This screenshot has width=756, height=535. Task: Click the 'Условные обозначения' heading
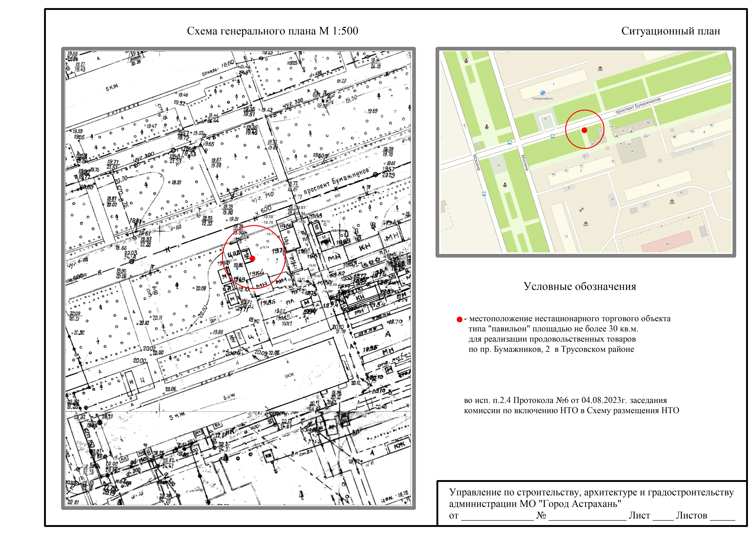click(580, 286)
